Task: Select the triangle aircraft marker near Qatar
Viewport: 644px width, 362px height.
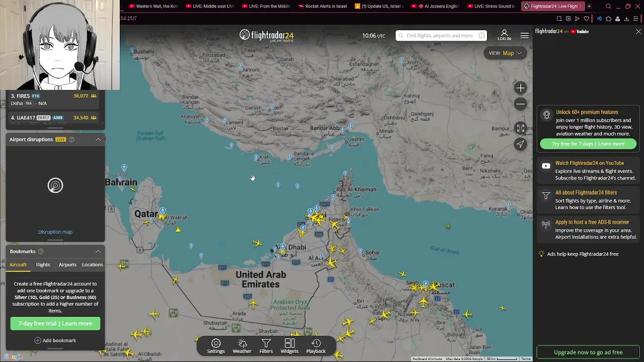Action: [178, 230]
